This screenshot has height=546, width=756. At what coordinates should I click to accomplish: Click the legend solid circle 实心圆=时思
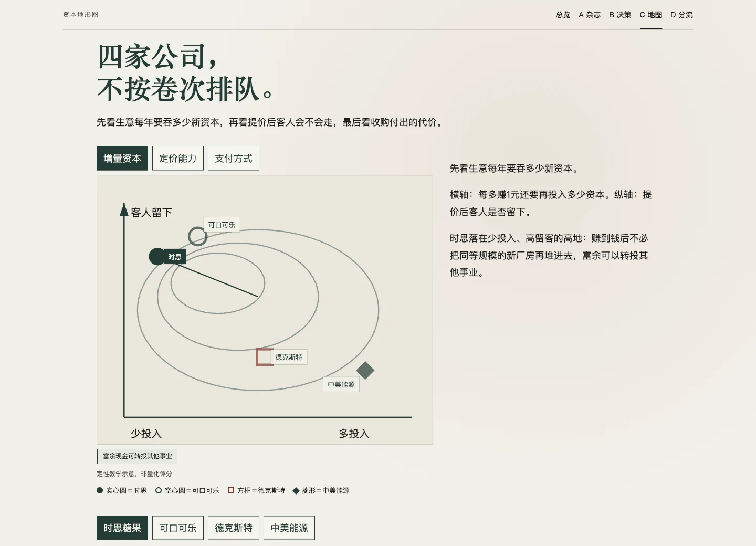tap(100, 490)
